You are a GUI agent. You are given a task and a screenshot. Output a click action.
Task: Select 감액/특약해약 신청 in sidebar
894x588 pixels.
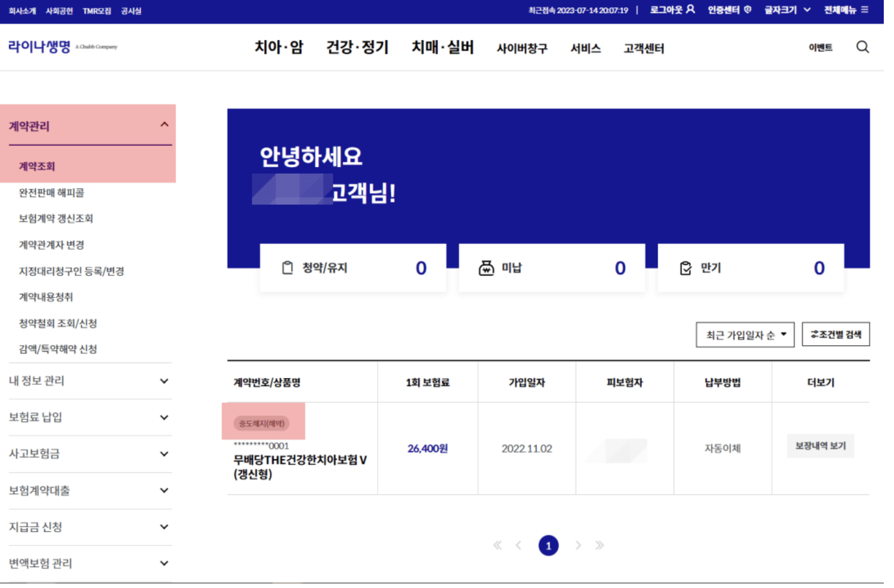pos(58,349)
